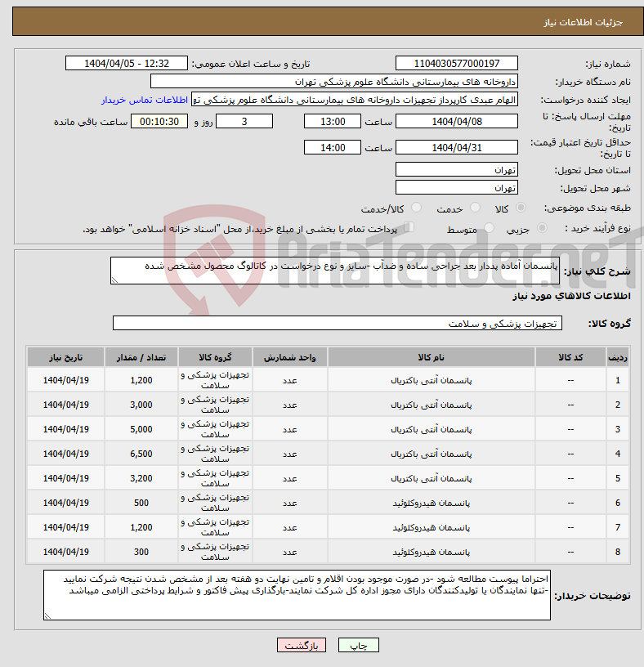This screenshot has width=644, height=667.
Task: Click the unit عدد in row 7
Action: (289, 527)
